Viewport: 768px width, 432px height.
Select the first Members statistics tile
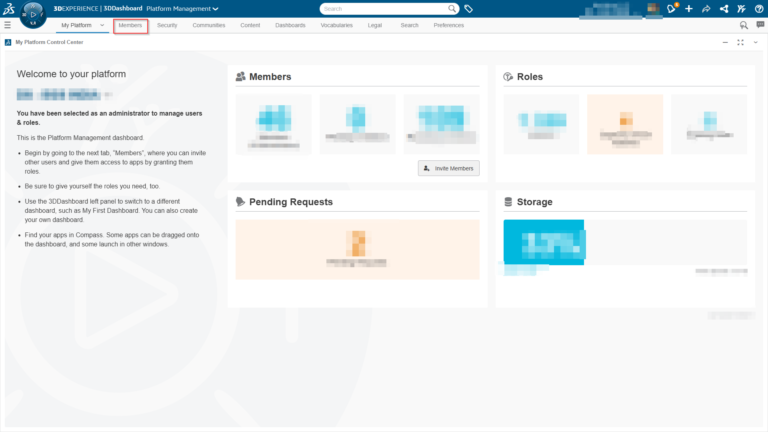coord(273,124)
